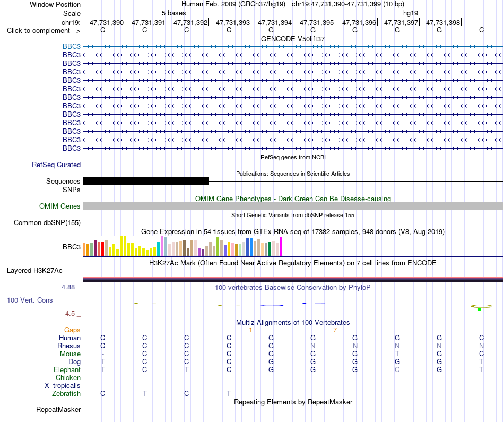Click the "Sequences" track label
Viewport: 504px width, 422px height.
[x=63, y=182]
